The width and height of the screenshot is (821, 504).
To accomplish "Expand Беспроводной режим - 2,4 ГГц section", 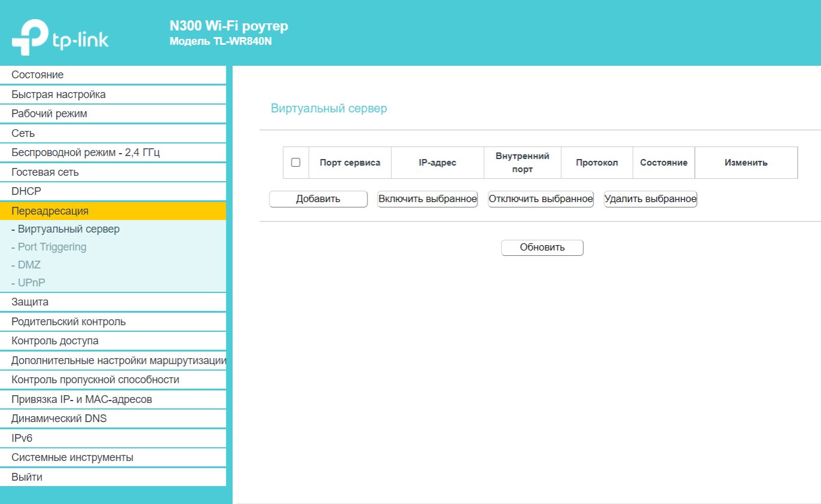I will 85,152.
